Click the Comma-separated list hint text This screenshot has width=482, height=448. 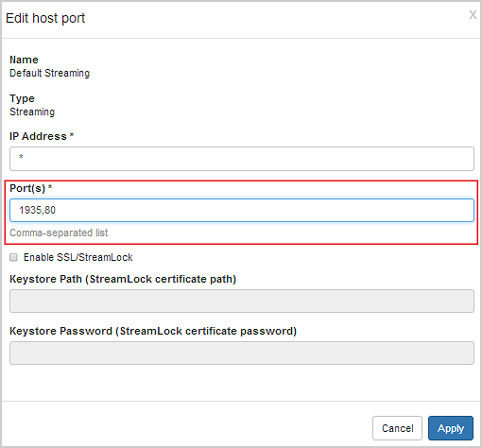pyautogui.click(x=59, y=233)
